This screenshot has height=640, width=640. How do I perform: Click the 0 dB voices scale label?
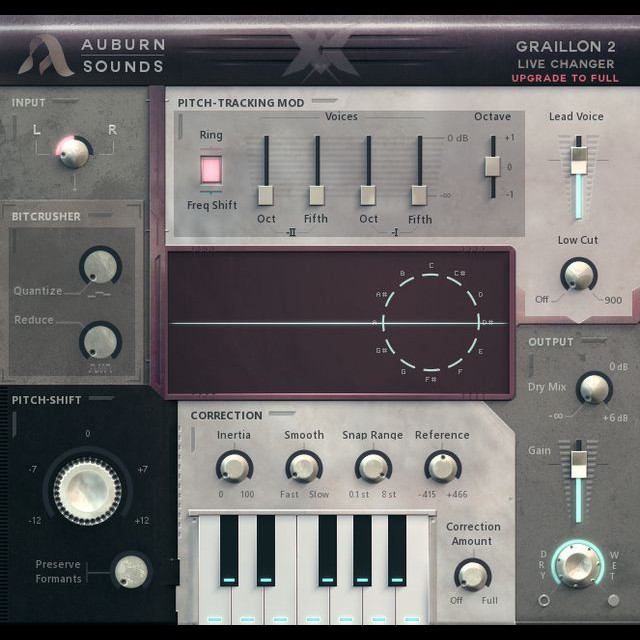(458, 138)
